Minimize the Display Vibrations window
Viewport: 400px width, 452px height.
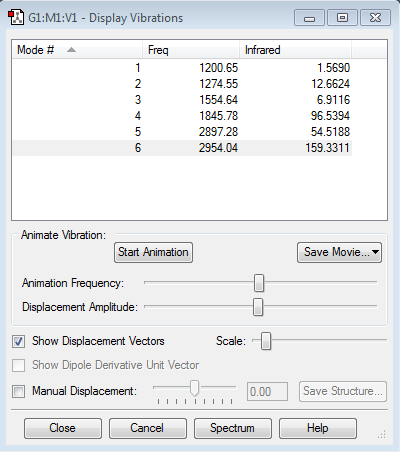(x=309, y=18)
